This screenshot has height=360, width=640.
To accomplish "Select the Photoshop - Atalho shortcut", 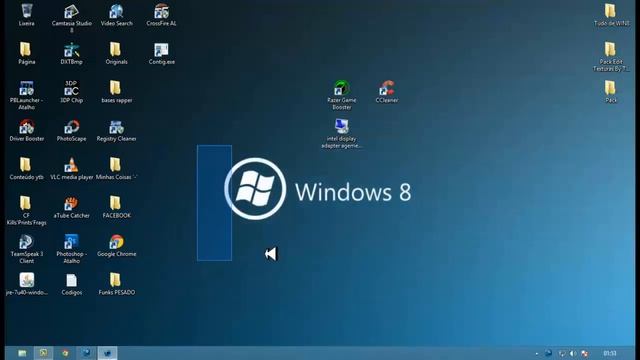I will click(71, 242).
